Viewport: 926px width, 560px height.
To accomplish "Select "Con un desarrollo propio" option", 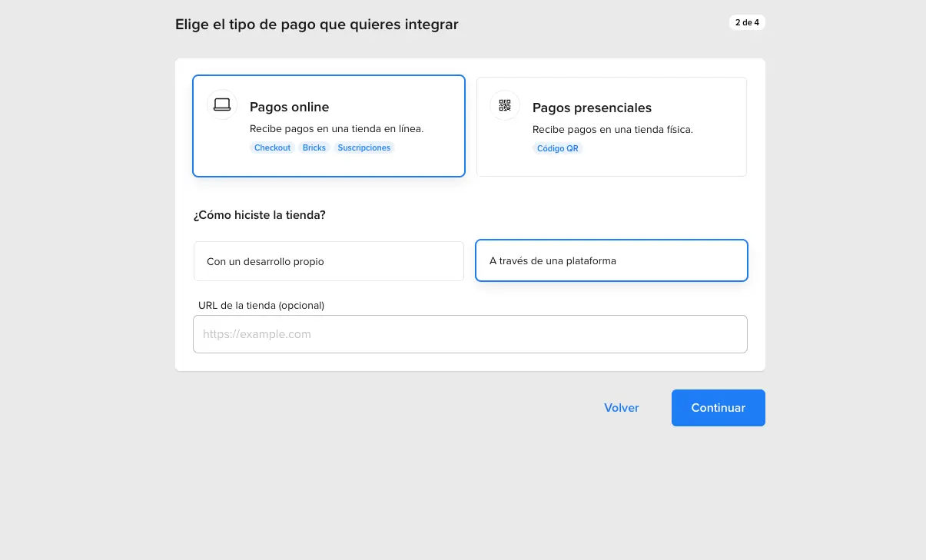I will click(x=328, y=261).
